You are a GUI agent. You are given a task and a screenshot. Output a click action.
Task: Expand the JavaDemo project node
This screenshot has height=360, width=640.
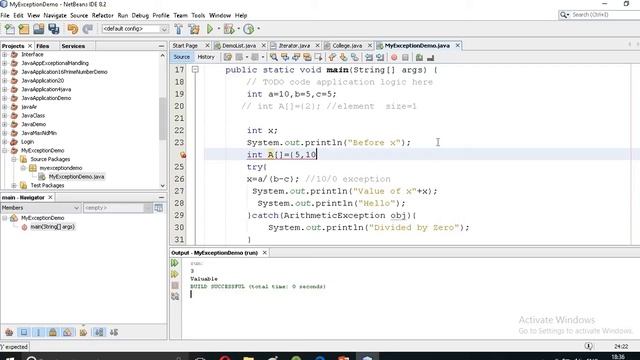coord(4,124)
